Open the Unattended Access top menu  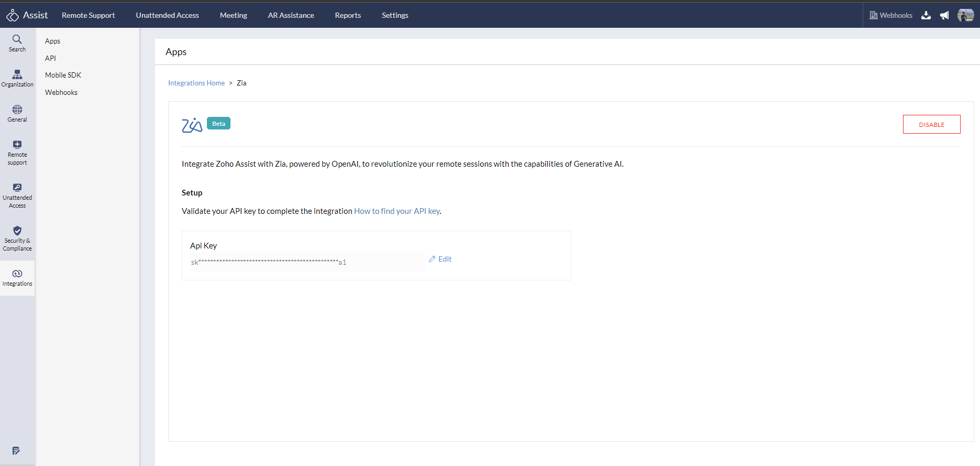[167, 15]
